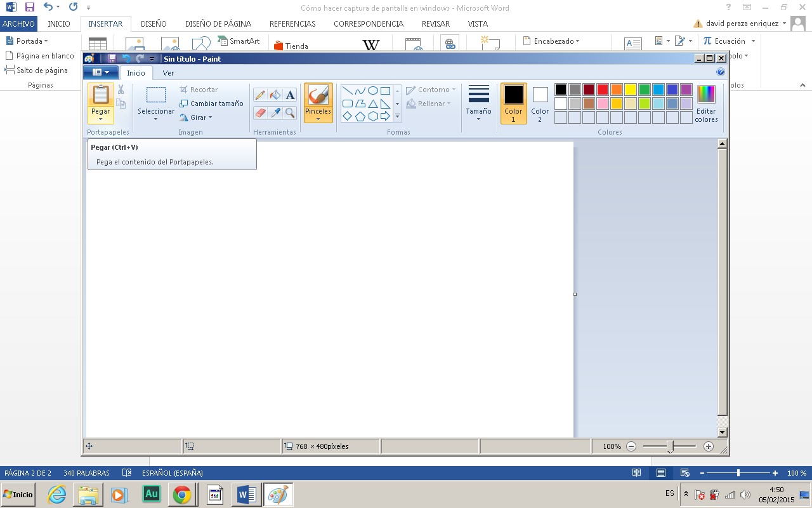
Task: Switch Word to Print Layout view
Action: [x=661, y=473]
